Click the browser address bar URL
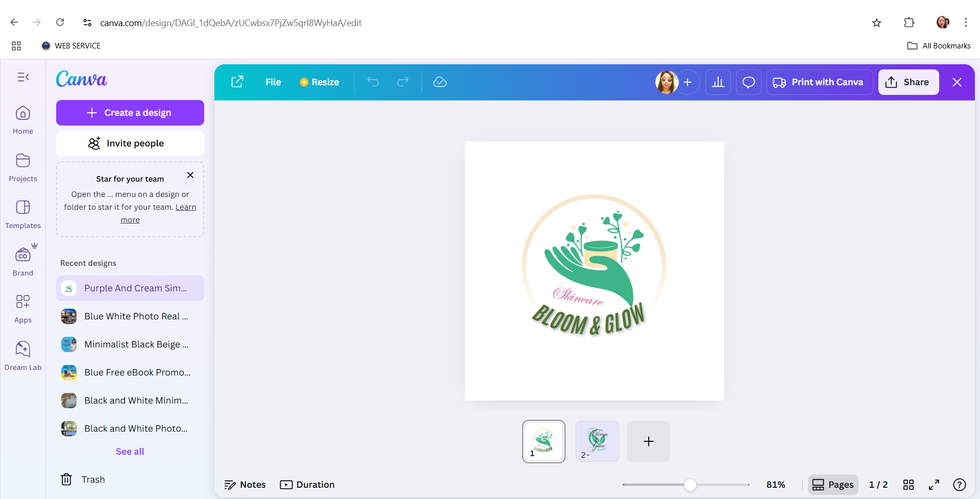Screen dimensions: 980x499 (x=231, y=23)
